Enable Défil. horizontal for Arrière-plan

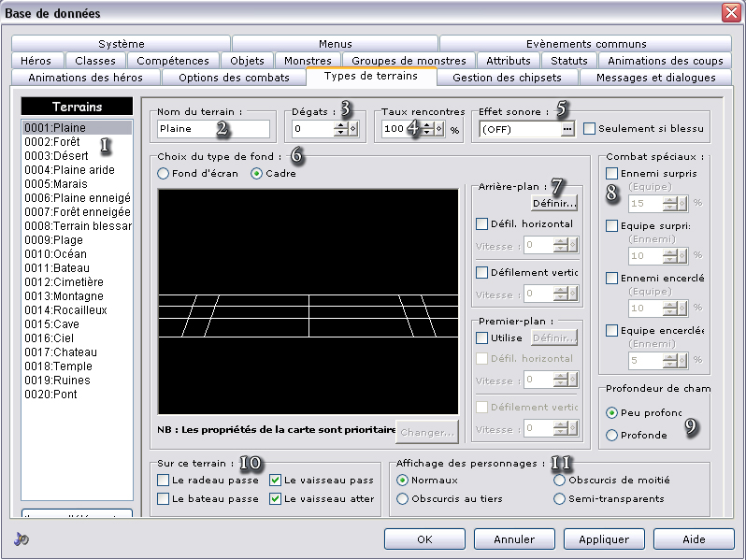481,224
